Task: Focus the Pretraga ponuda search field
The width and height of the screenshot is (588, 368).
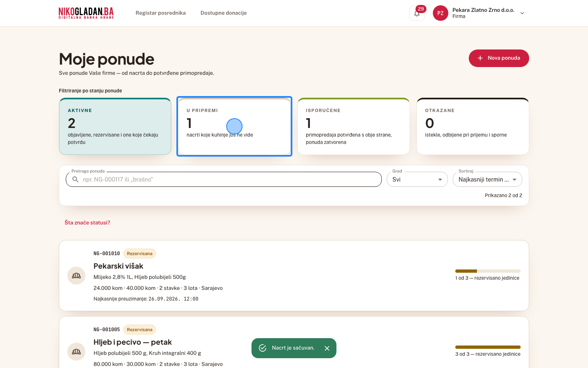Action: coord(224,180)
